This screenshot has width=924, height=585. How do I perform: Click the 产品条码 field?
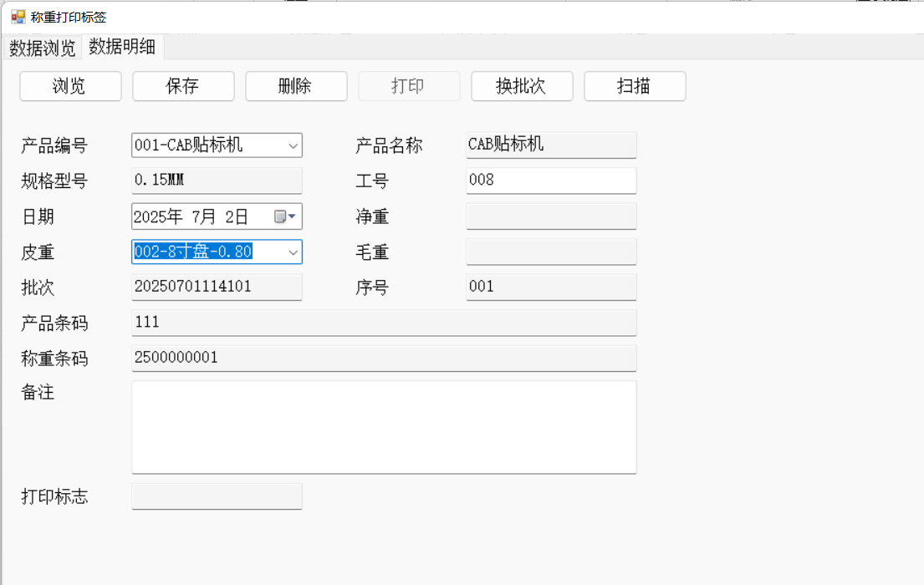click(384, 323)
